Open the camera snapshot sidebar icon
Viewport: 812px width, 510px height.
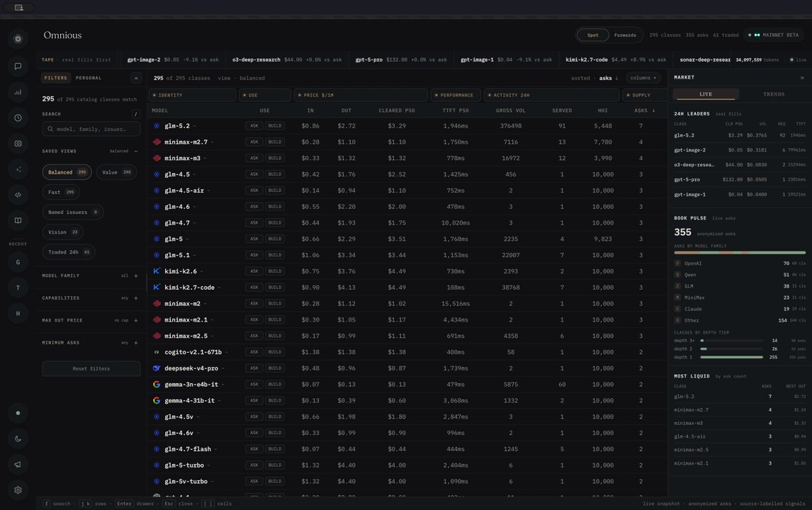coord(18,143)
